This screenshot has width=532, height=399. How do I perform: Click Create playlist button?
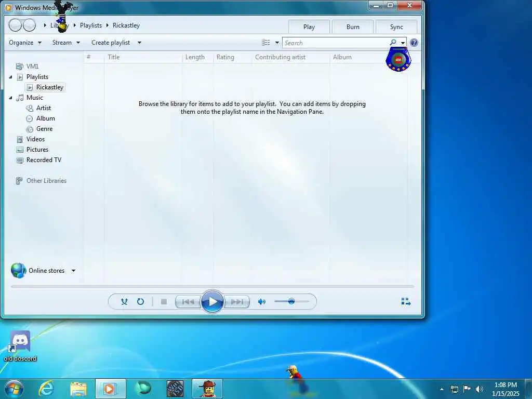pyautogui.click(x=111, y=43)
